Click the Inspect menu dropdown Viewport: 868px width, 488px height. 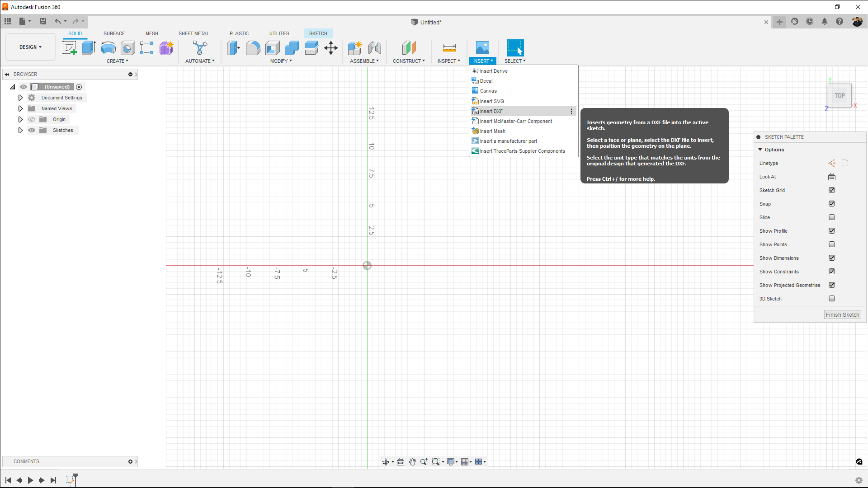pos(449,61)
